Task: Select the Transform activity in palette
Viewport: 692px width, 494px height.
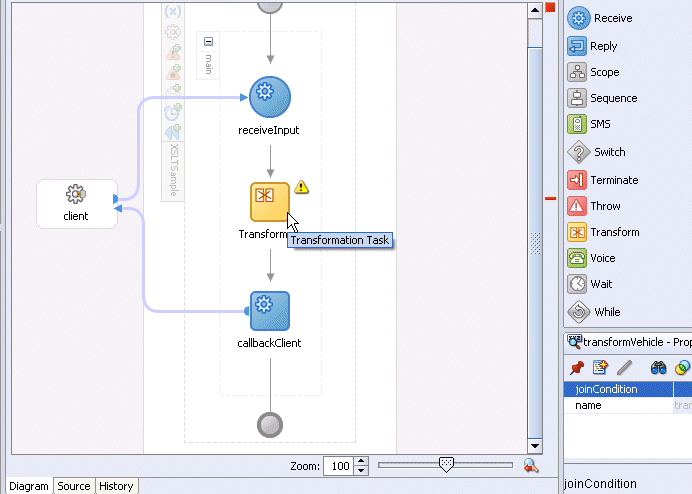Action: [x=603, y=232]
